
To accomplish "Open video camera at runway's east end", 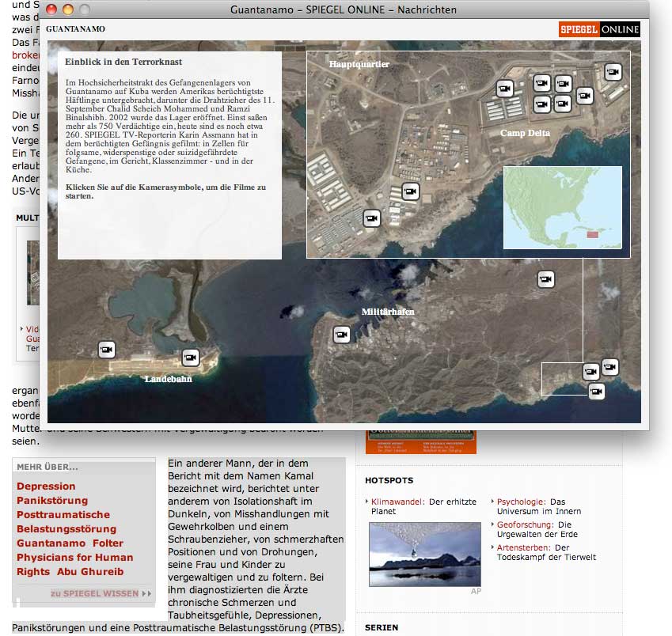I will point(190,358).
